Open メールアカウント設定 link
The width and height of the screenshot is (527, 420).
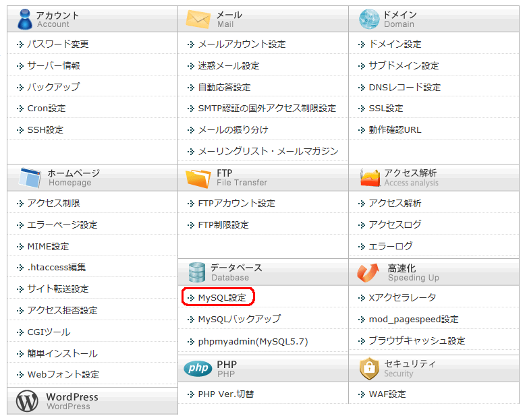242,44
